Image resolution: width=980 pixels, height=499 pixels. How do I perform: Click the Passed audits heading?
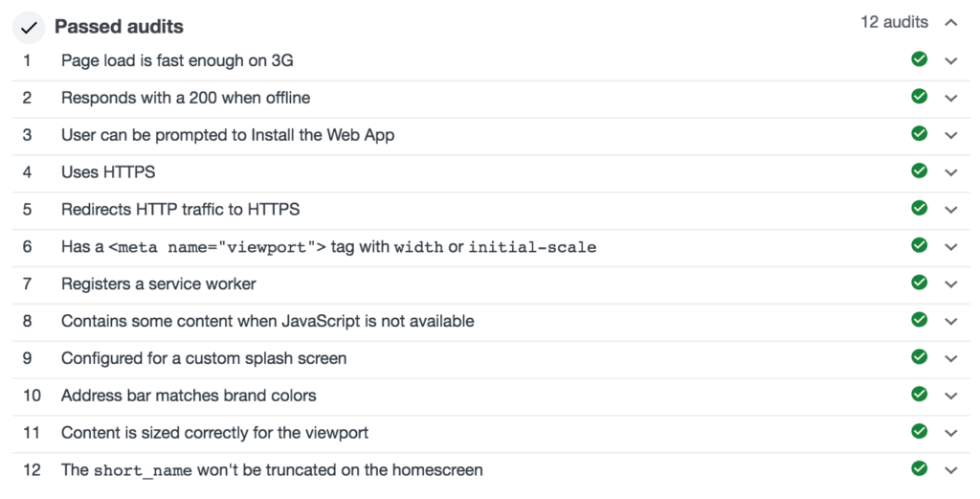point(119,27)
